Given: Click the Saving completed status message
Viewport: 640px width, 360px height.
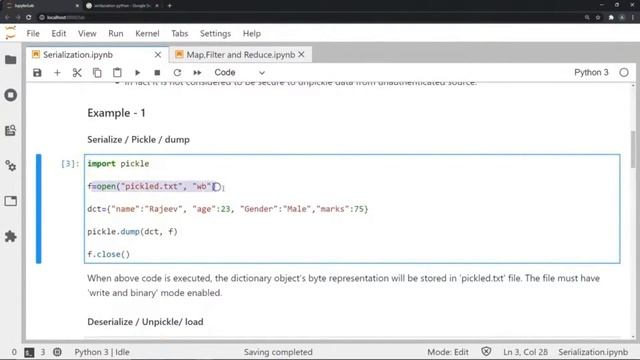Looking at the screenshot, I should 278,352.
